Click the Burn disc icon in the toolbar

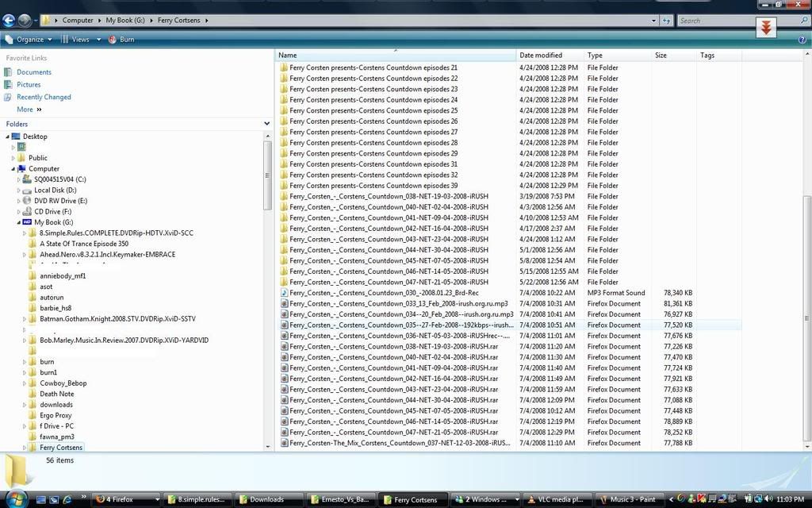pyautogui.click(x=113, y=40)
